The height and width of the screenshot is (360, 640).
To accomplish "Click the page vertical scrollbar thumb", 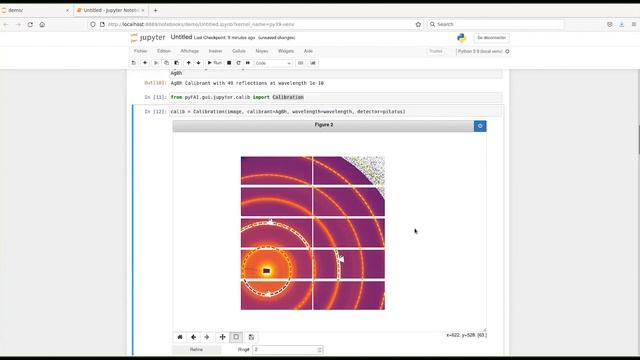I will tap(638, 140).
